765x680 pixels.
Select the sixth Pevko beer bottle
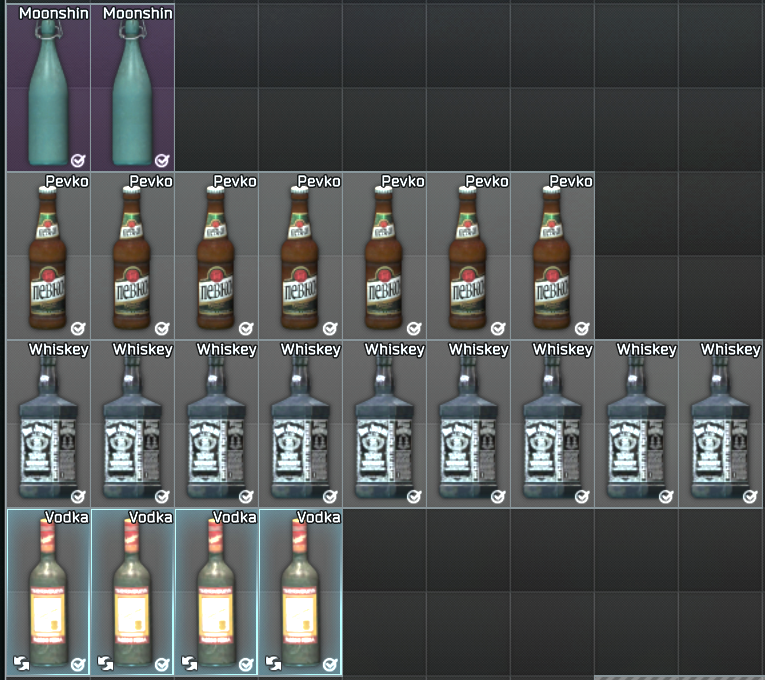pos(468,255)
